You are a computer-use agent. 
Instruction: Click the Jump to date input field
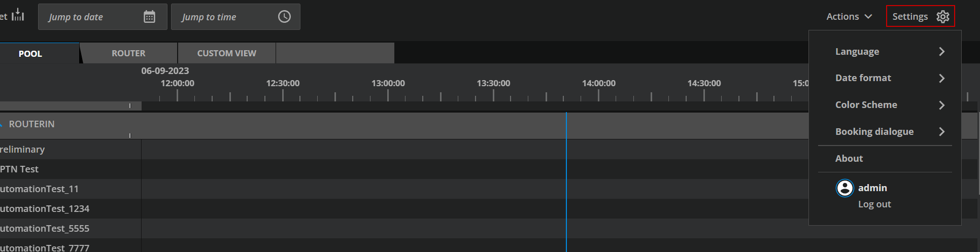click(91, 17)
